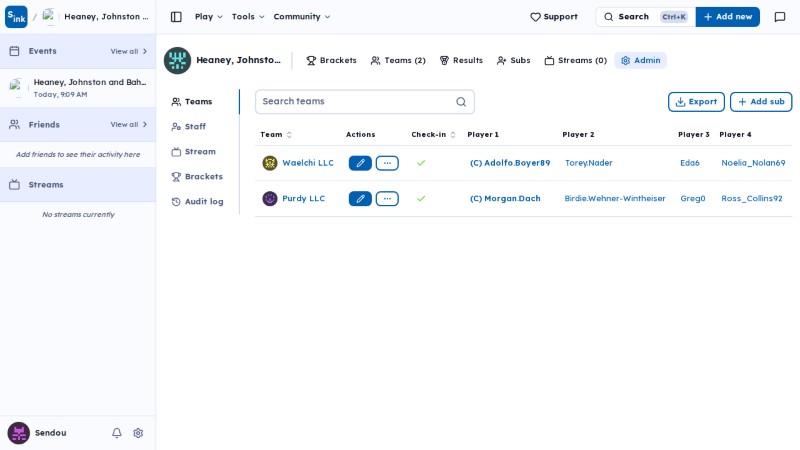Open player Ross_Collins92

point(752,198)
